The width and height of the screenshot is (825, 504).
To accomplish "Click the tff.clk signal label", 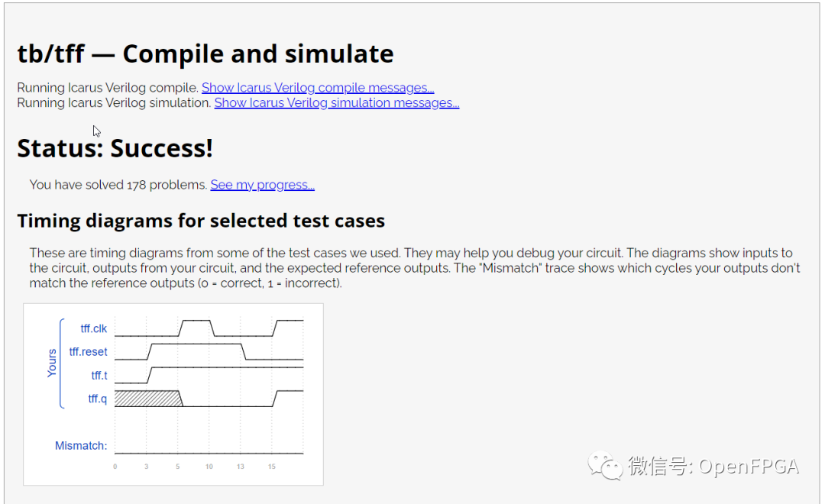I will click(x=94, y=328).
